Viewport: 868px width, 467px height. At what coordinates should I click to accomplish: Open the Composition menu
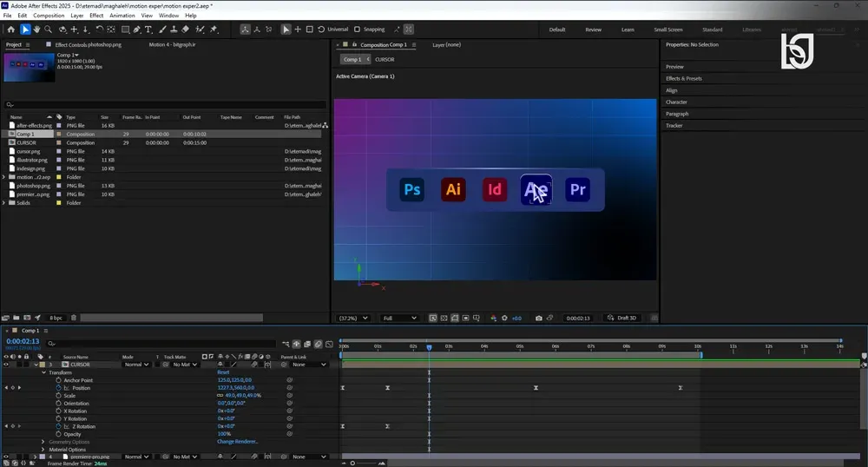pyautogui.click(x=49, y=16)
